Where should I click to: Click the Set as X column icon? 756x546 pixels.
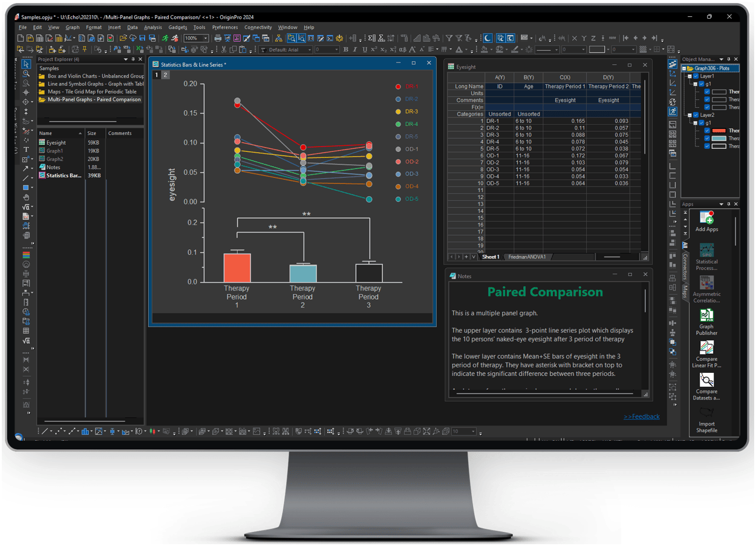(x=574, y=38)
